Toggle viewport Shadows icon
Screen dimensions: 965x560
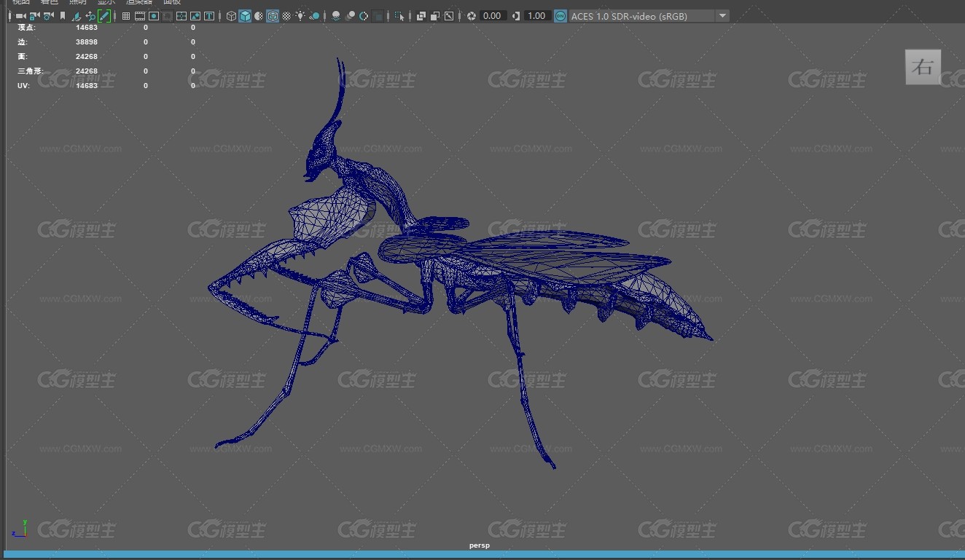point(314,15)
